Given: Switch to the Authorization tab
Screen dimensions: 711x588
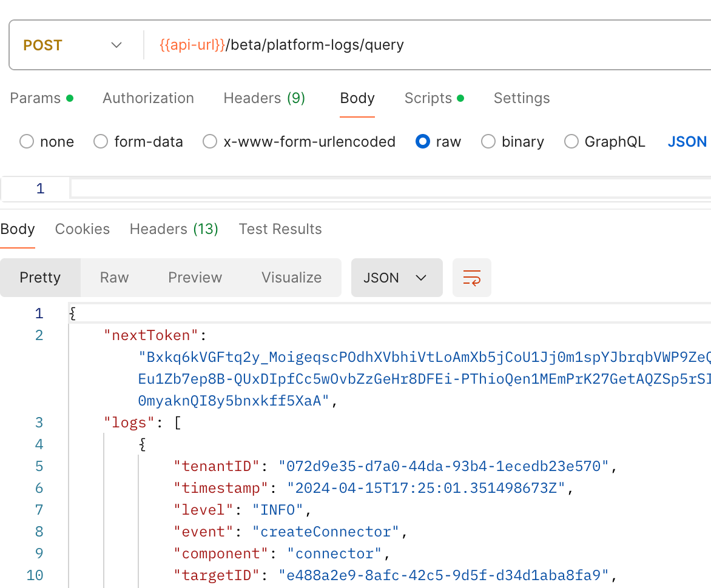Looking at the screenshot, I should [148, 98].
